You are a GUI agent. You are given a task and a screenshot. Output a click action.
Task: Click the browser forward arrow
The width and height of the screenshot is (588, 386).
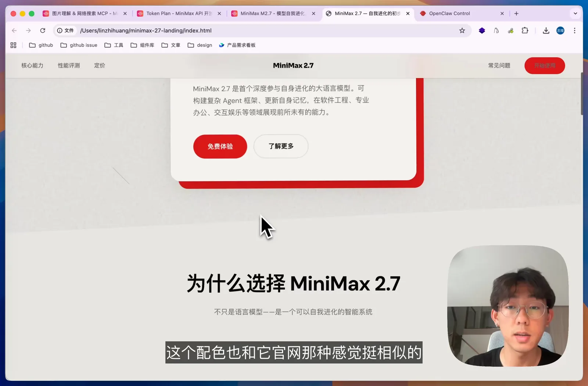tap(28, 31)
